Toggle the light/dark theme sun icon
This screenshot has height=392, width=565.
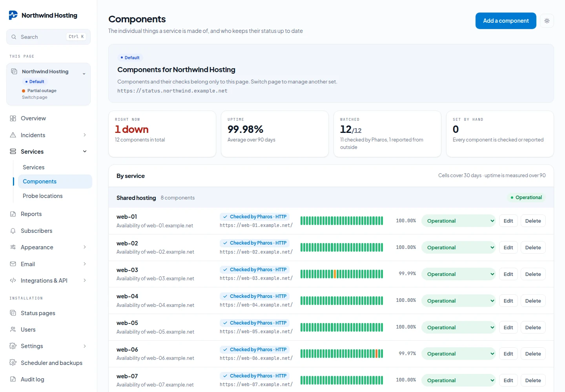pos(547,21)
